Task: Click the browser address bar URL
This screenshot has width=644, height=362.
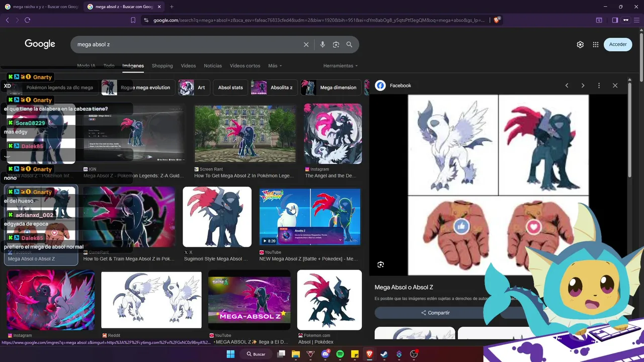Action: [x=318, y=20]
